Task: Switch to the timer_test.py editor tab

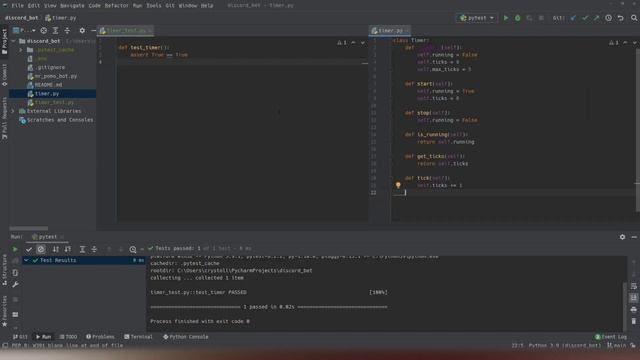Action: pyautogui.click(x=125, y=31)
